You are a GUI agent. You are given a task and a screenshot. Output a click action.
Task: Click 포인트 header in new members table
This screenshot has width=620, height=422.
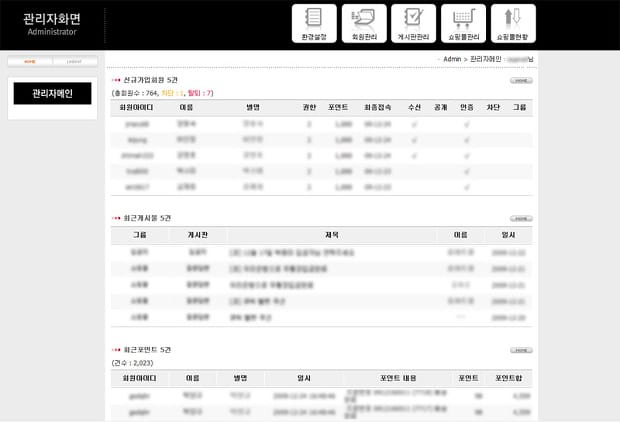click(338, 108)
